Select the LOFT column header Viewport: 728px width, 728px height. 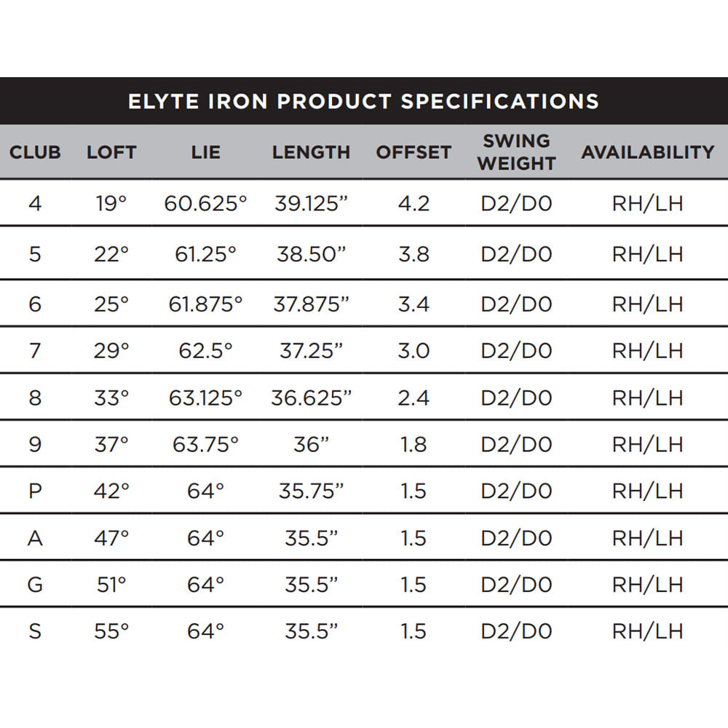tap(111, 152)
